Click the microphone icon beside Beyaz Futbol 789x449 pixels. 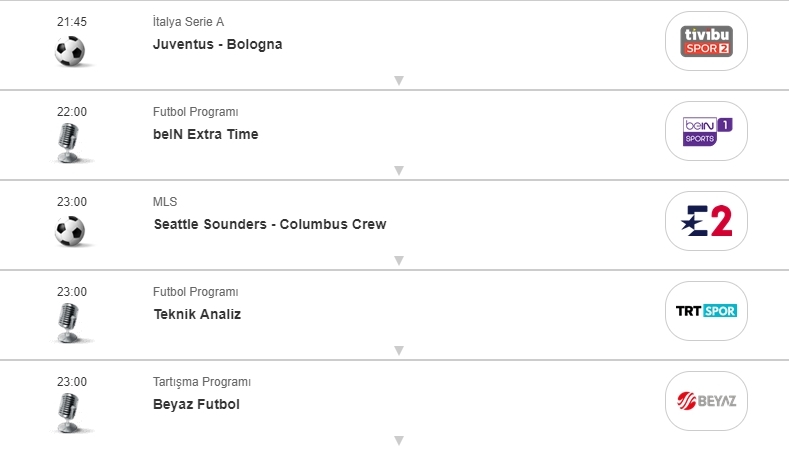click(x=68, y=412)
